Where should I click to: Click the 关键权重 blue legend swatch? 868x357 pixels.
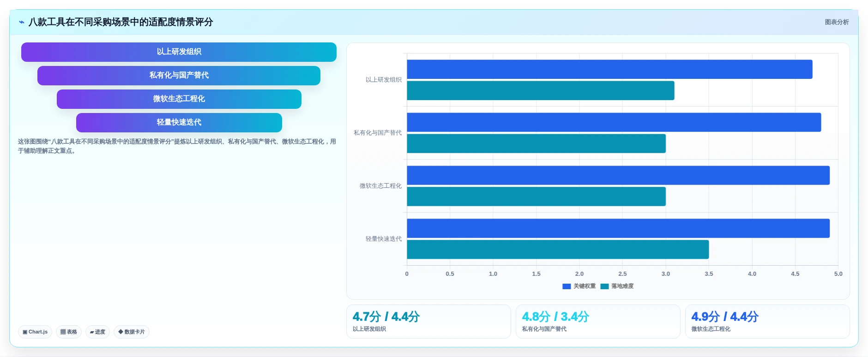[567, 286]
